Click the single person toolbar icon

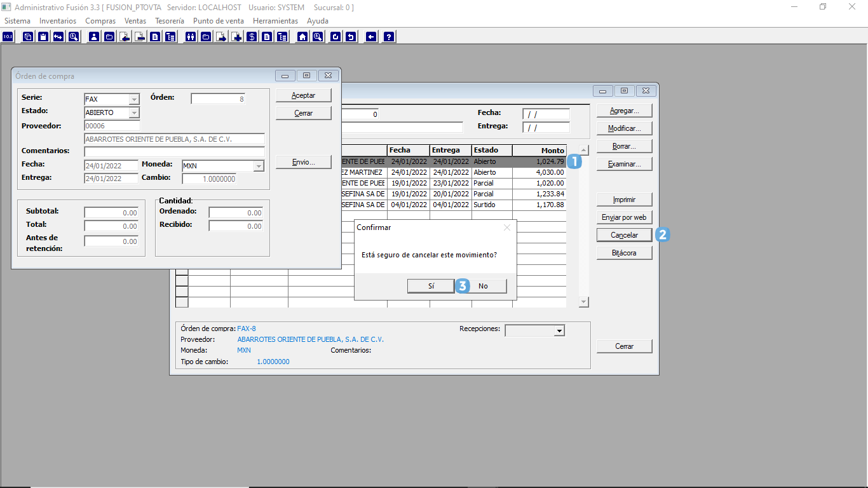tap(94, 37)
